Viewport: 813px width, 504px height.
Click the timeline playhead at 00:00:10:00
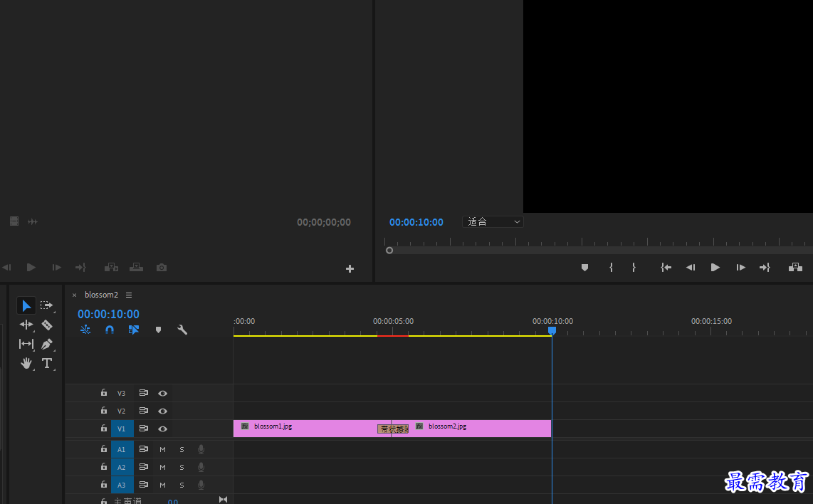(x=552, y=330)
